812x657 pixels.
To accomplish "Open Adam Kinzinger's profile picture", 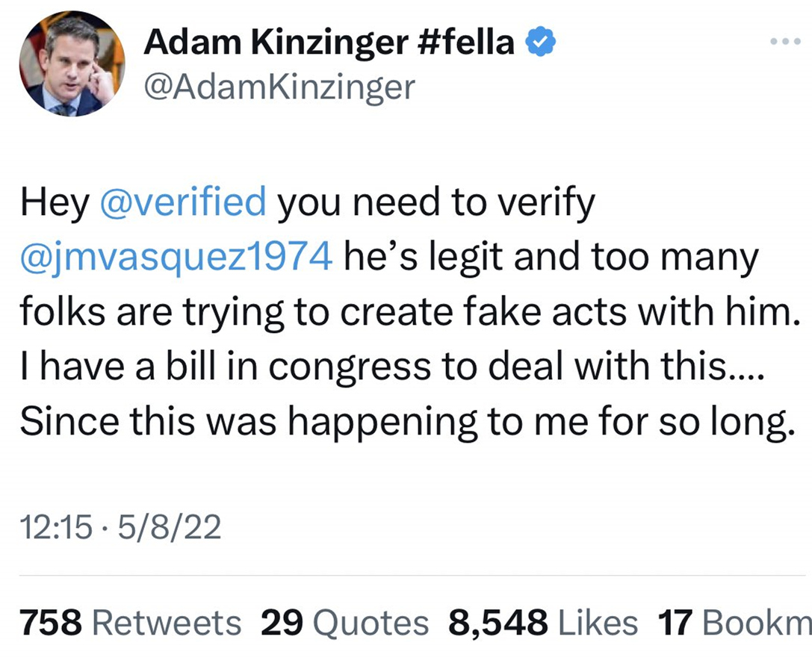I will [71, 65].
